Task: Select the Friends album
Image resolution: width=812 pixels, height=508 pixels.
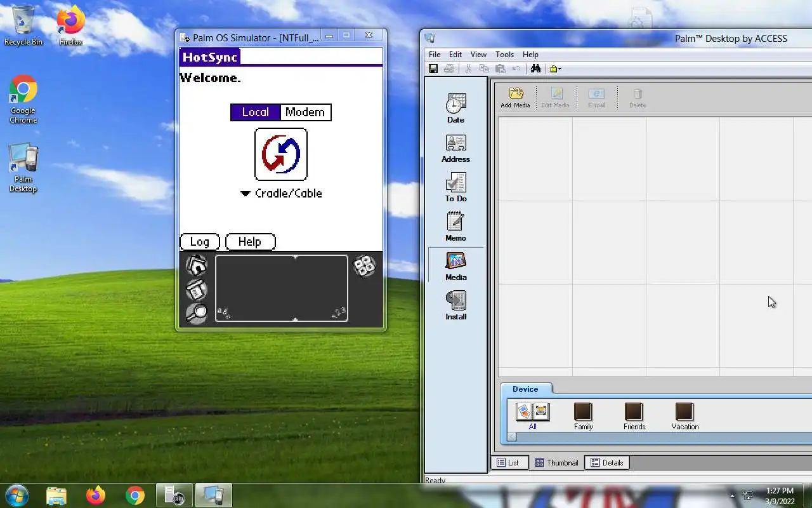Action: click(634, 417)
